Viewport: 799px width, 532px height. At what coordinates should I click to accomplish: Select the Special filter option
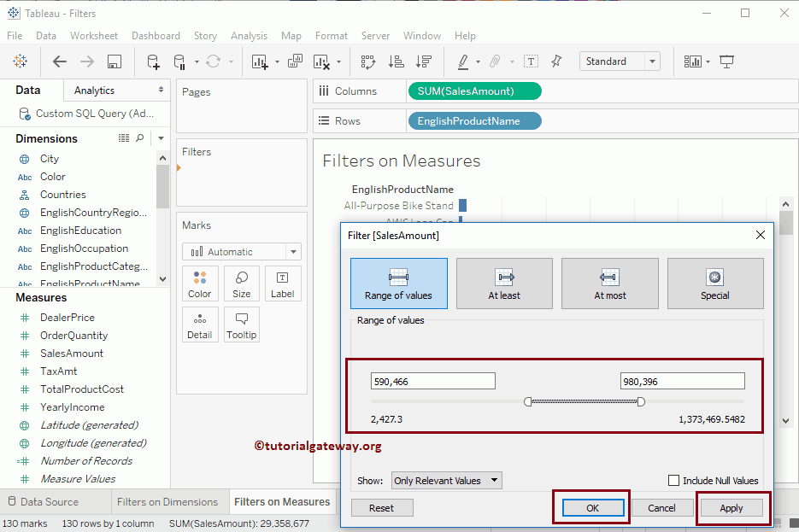pyautogui.click(x=715, y=283)
